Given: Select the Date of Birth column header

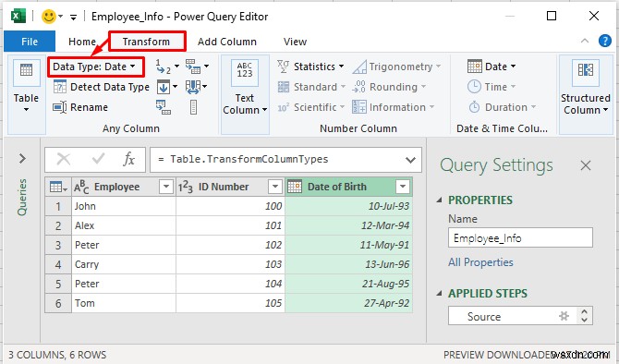Looking at the screenshot, I should point(348,187).
